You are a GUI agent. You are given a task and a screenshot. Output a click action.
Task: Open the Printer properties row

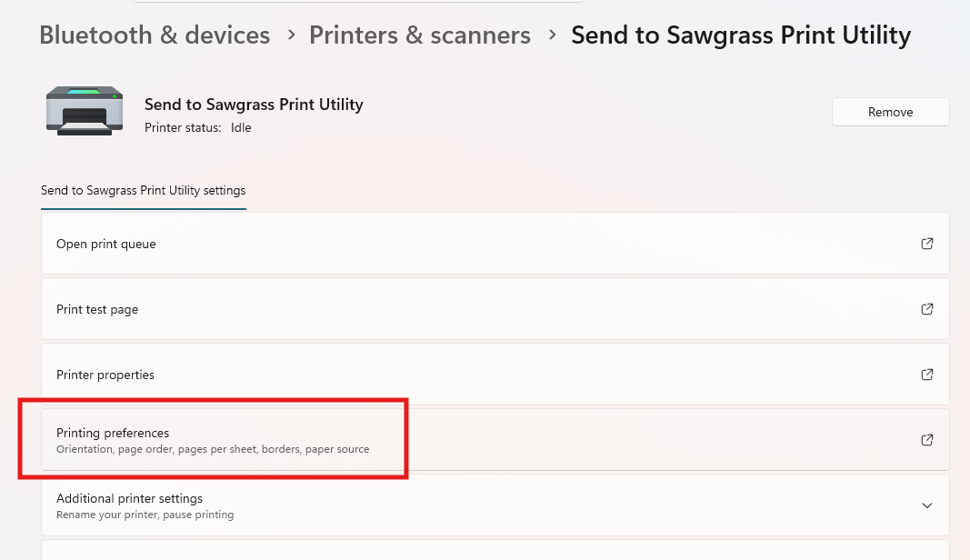[x=495, y=375]
